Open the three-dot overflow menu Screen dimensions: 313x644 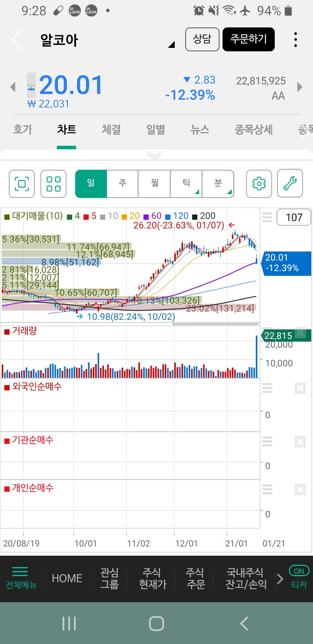[296, 40]
